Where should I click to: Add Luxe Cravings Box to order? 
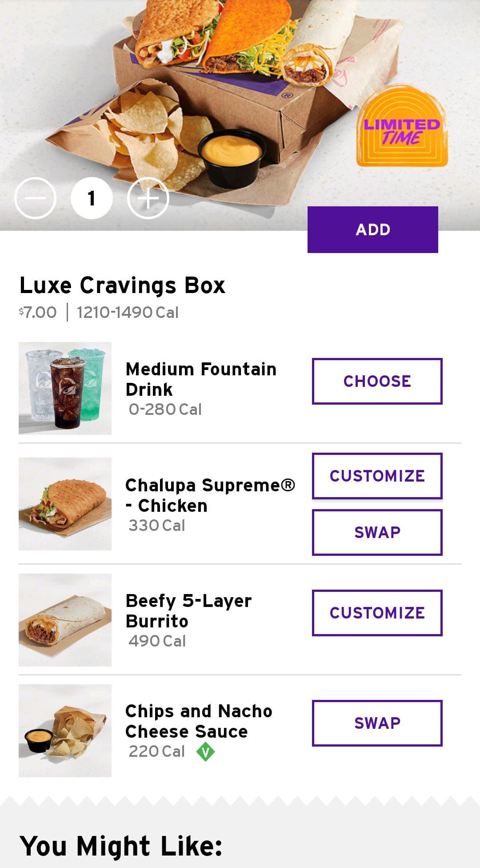click(372, 229)
